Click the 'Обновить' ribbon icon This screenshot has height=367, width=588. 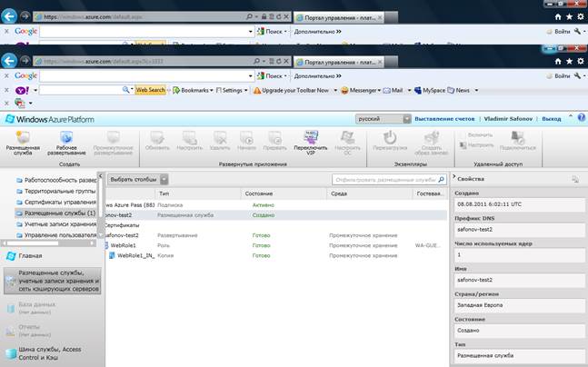(157, 141)
